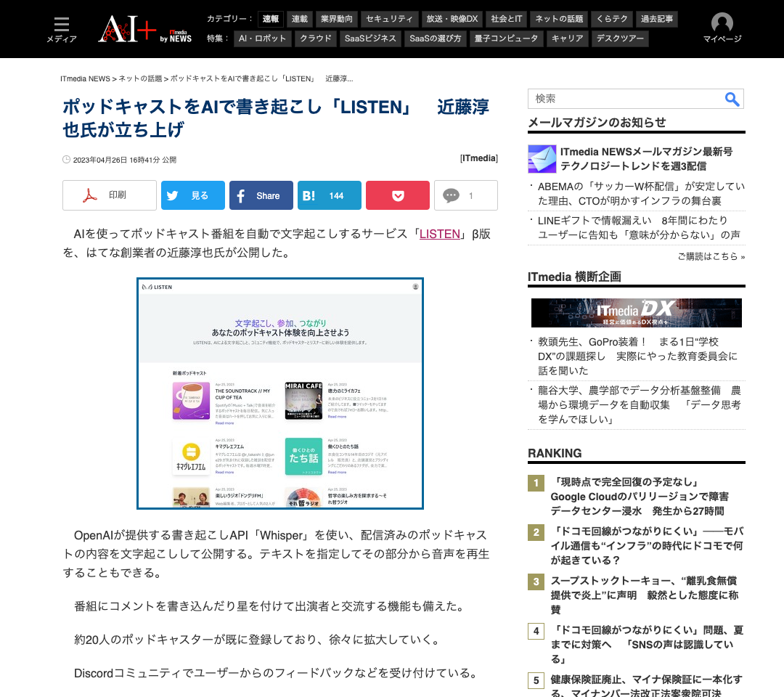Select the 連載 category tab
784x697 pixels.
click(300, 19)
